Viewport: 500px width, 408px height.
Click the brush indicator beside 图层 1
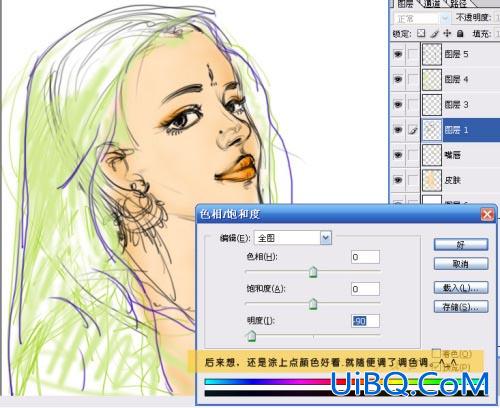click(x=413, y=130)
